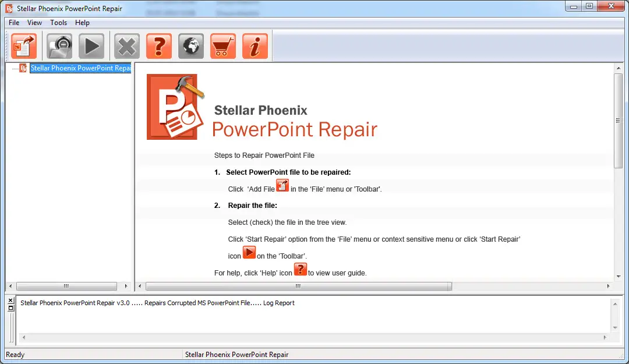Click content pane scroll up arrow
Screen dimensions: 629x364
click(619, 68)
